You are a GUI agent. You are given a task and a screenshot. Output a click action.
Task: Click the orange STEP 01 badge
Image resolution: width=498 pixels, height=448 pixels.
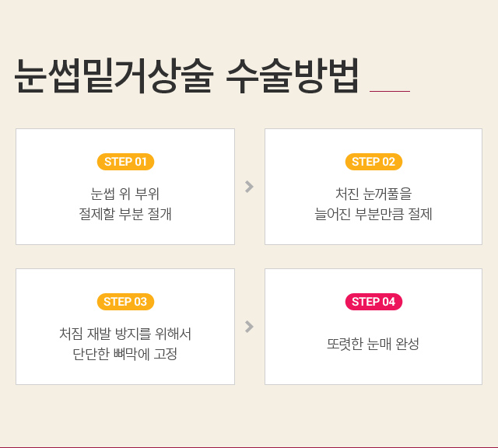point(125,162)
